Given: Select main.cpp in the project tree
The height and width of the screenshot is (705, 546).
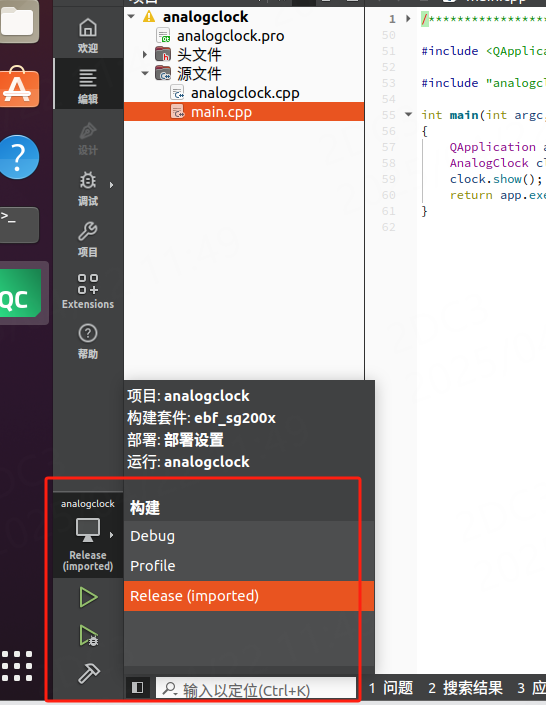Looking at the screenshot, I should click(244, 112).
